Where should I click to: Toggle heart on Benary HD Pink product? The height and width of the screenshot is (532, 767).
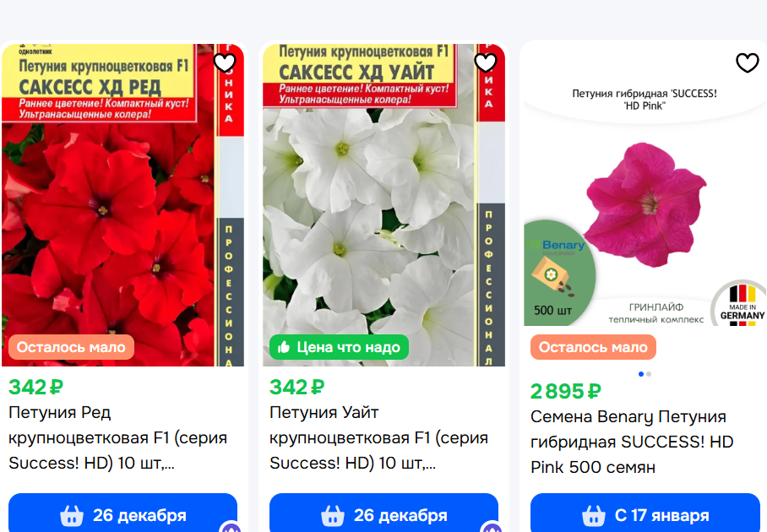click(747, 62)
